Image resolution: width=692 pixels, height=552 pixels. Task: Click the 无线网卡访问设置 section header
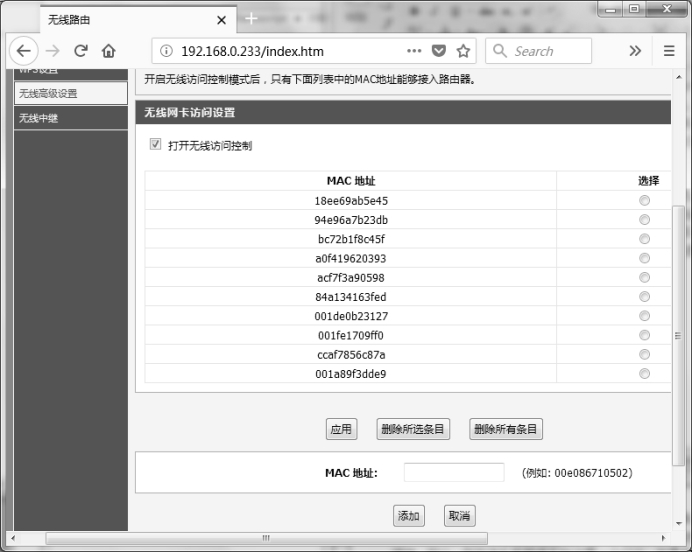coord(403,112)
